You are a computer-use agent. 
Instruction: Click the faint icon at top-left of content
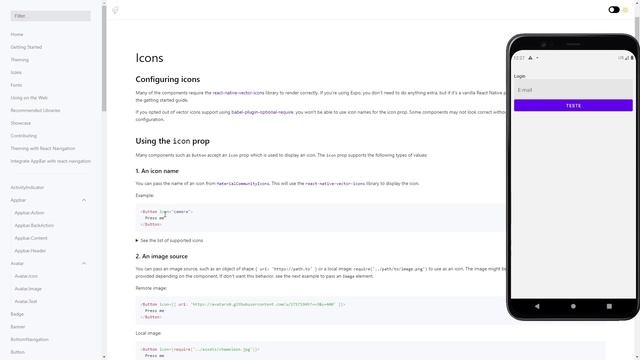(x=116, y=10)
